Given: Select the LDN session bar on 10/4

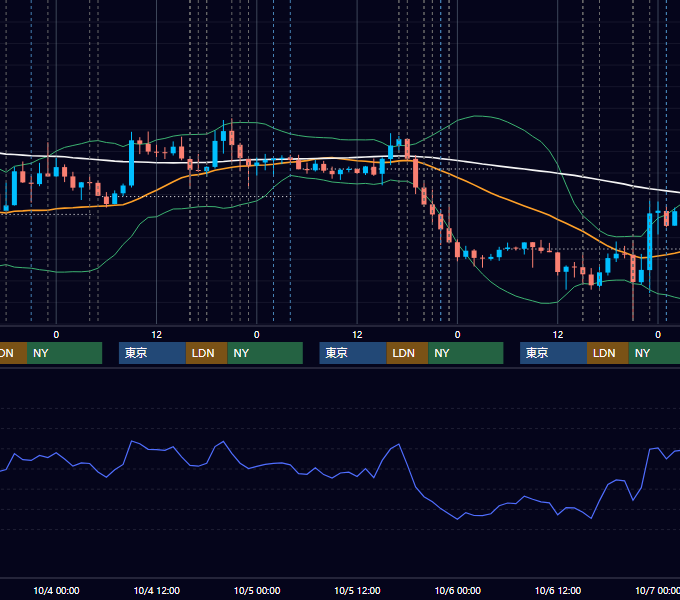Looking at the screenshot, I should pos(206,353).
